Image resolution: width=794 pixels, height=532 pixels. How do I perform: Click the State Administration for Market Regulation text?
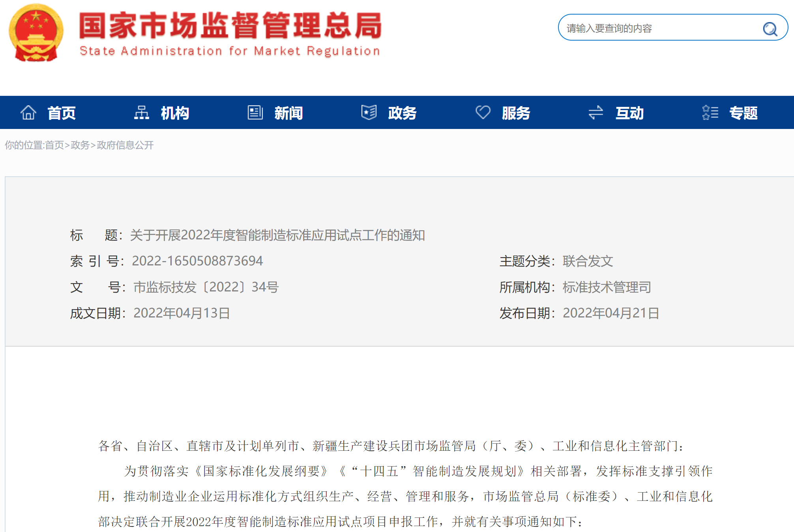tap(230, 51)
